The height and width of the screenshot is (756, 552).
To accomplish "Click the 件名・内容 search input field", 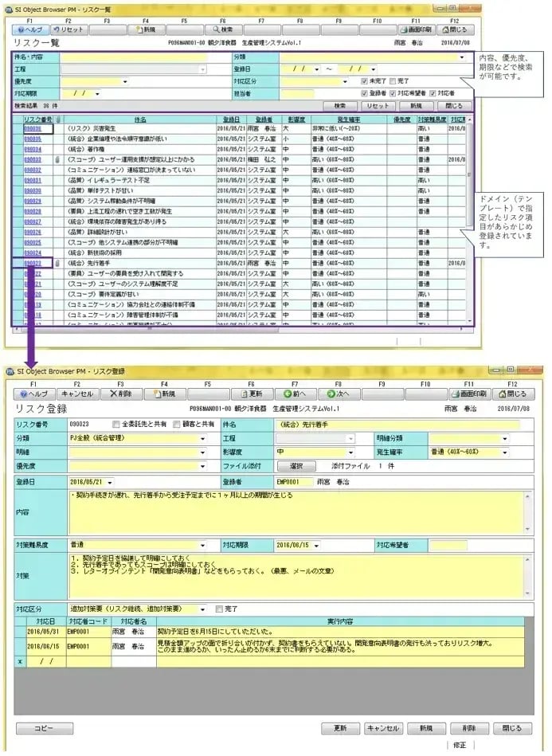I will point(143,57).
